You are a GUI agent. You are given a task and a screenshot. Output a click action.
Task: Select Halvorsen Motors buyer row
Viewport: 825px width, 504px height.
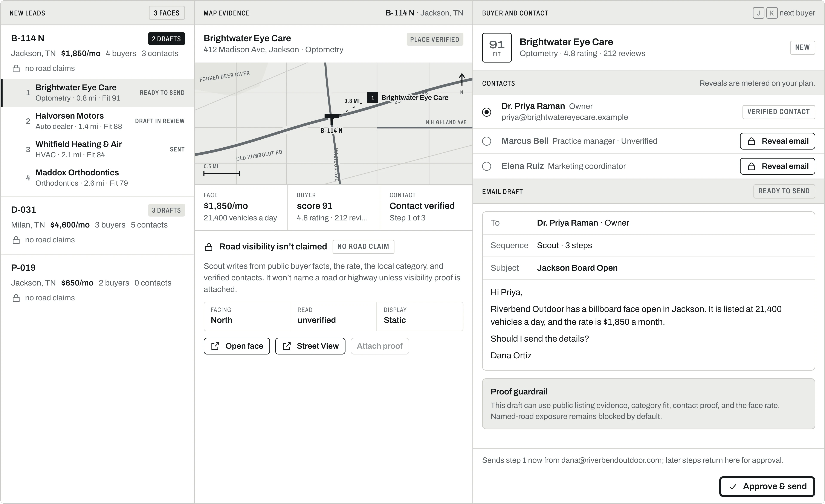pos(98,121)
